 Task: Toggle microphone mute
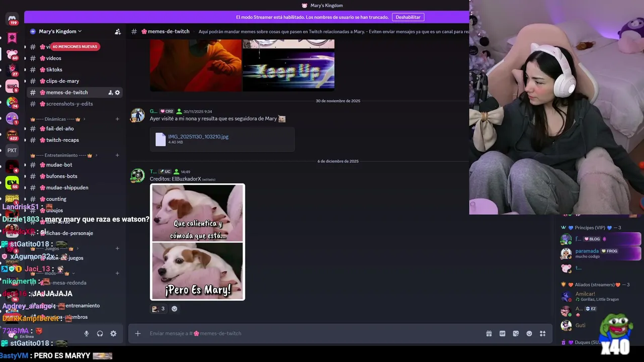(87, 333)
